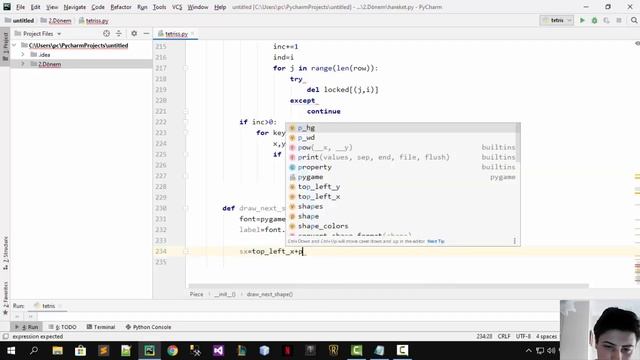Expand the .idea folder
This screenshot has width=640, height=360.
click(23, 55)
